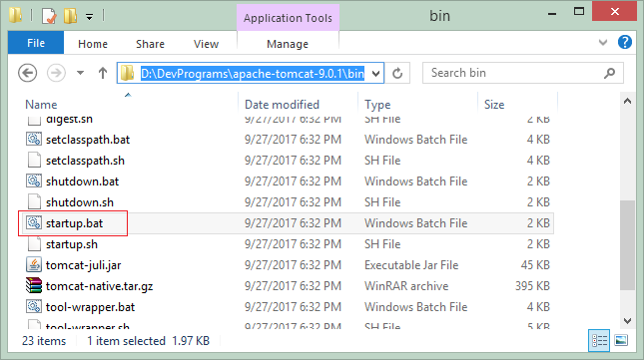
Task: Open the recent locations dropdown arrow
Action: click(80, 74)
